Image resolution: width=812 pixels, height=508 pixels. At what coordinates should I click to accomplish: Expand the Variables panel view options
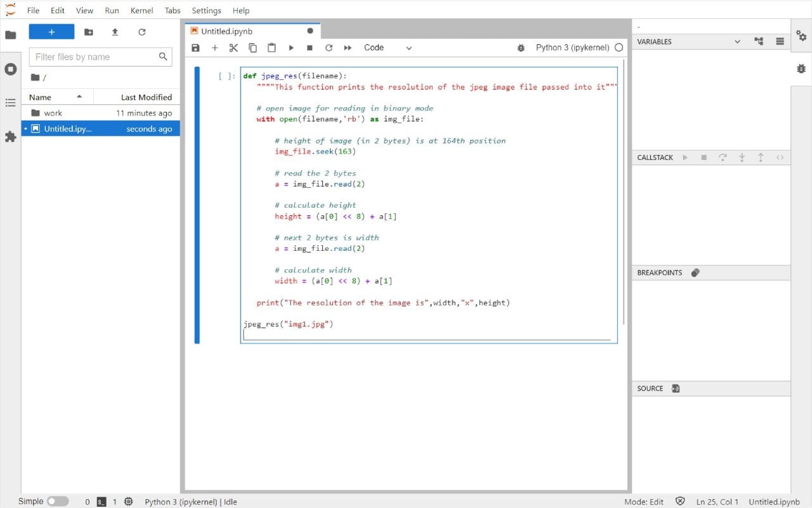[737, 41]
